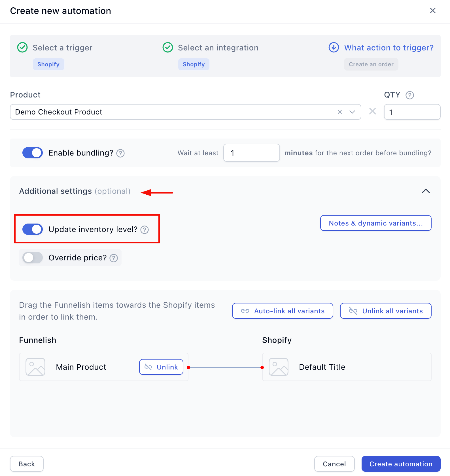Click the Override price help icon
The width and height of the screenshot is (450, 476).
tap(114, 258)
